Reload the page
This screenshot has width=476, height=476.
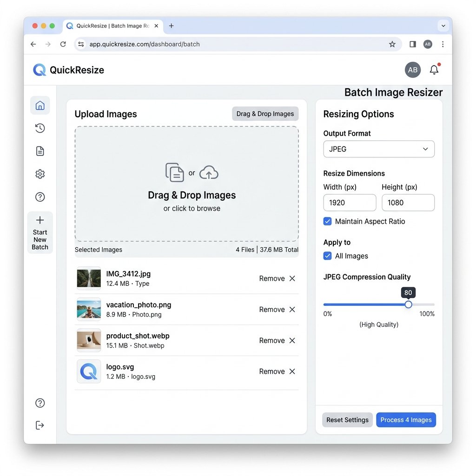[63, 44]
